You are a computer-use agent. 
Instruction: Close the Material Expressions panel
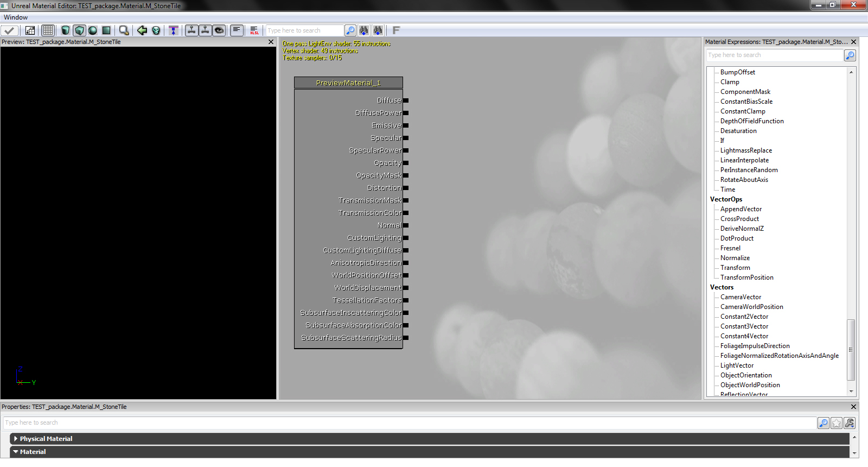(854, 42)
